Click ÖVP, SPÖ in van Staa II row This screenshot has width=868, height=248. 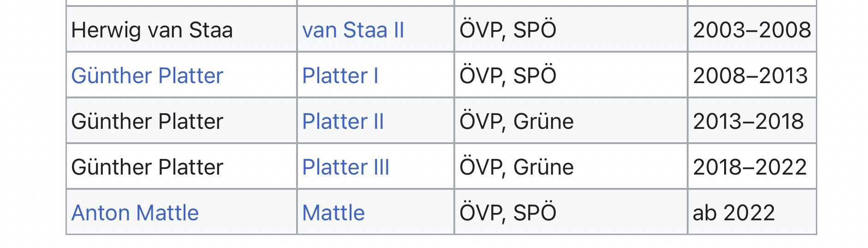(508, 30)
